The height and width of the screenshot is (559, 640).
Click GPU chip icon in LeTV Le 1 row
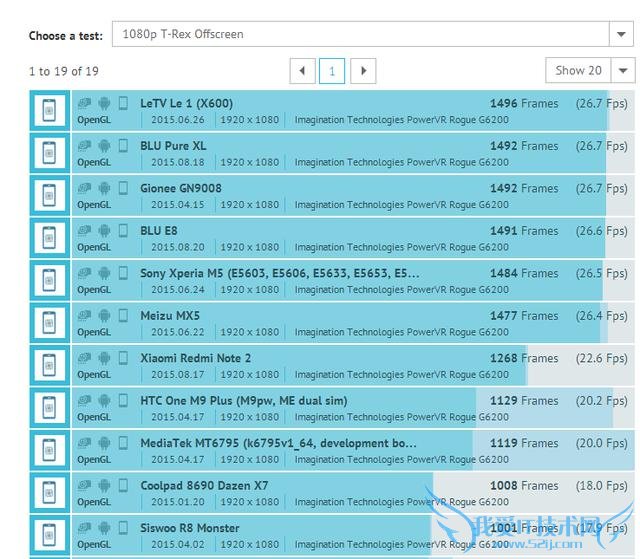(x=84, y=103)
